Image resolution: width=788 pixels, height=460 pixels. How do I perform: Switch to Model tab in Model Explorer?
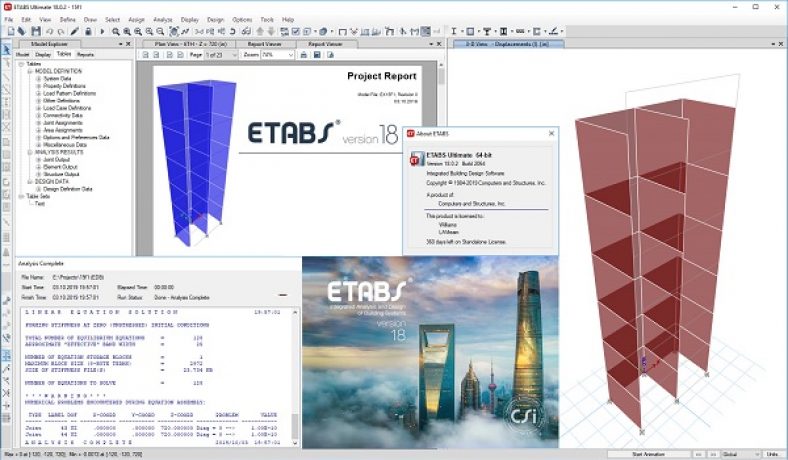pos(23,54)
